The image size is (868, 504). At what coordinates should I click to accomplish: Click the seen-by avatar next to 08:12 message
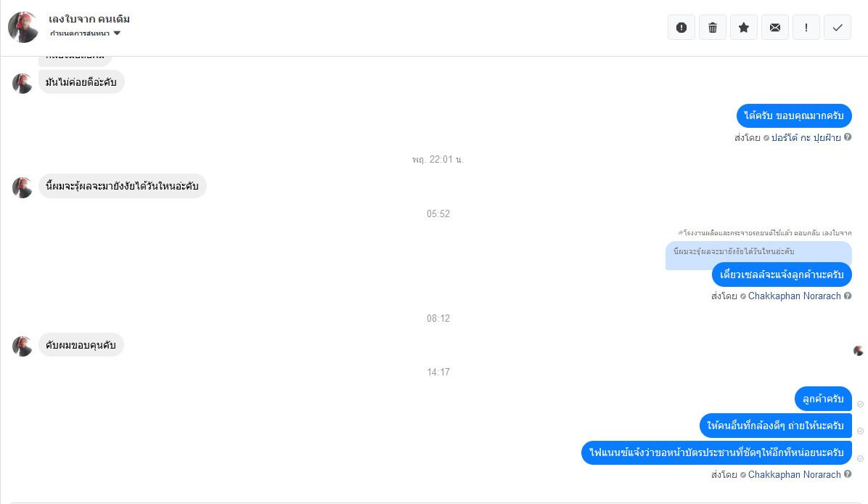(858, 351)
